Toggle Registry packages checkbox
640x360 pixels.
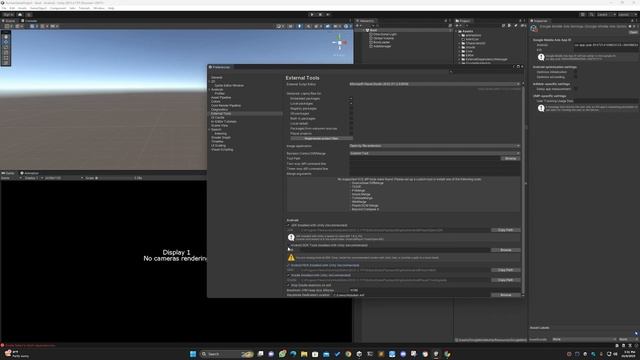click(351, 109)
